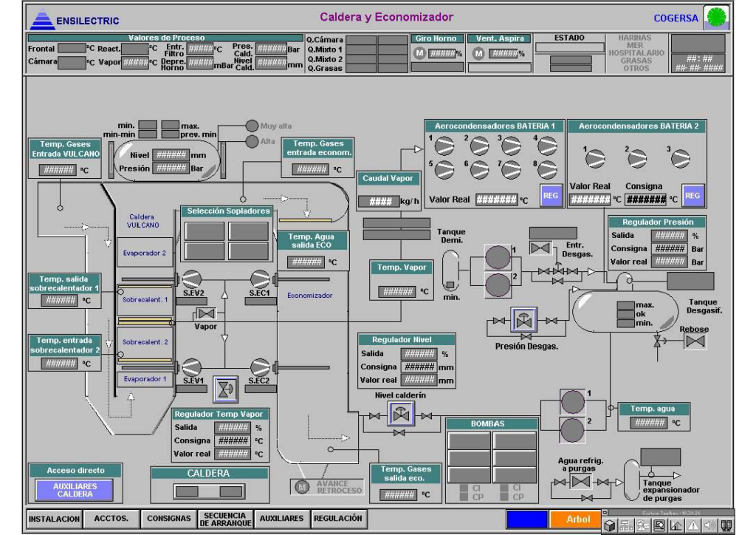756x535 pixels.
Task: Click the blue indicator box beside Arbol
Action: click(526, 519)
